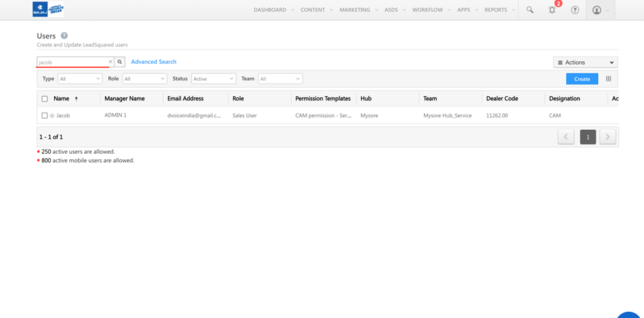
Task: Open the notifications bell icon
Action: [x=552, y=10]
